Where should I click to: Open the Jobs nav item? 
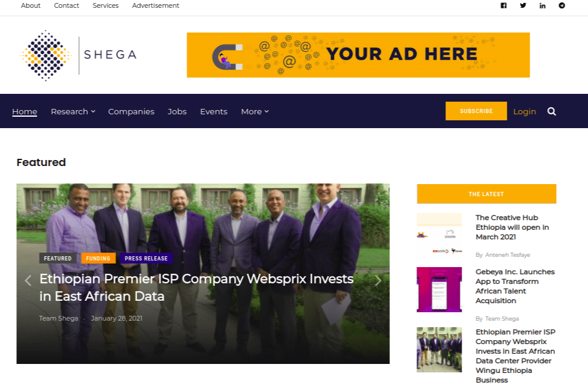click(x=177, y=111)
